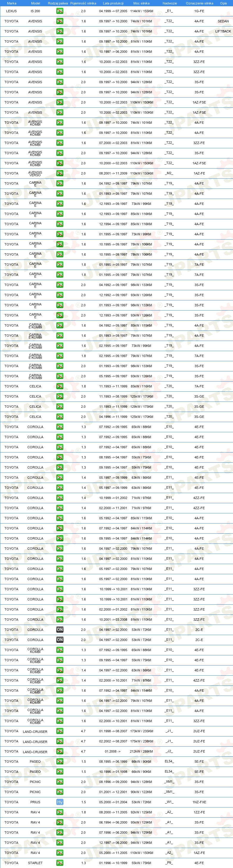Click the fuel icon in the LAND-CRUISER 212kW / 288KM row
The image size is (233, 868).
pos(60,751)
